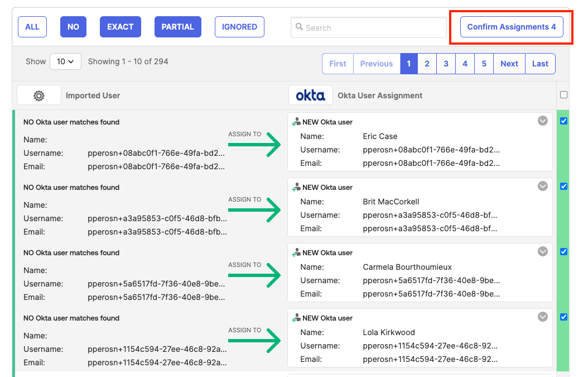Screen dimensions: 588x377
Task: Go to the Next page
Action: point(509,64)
